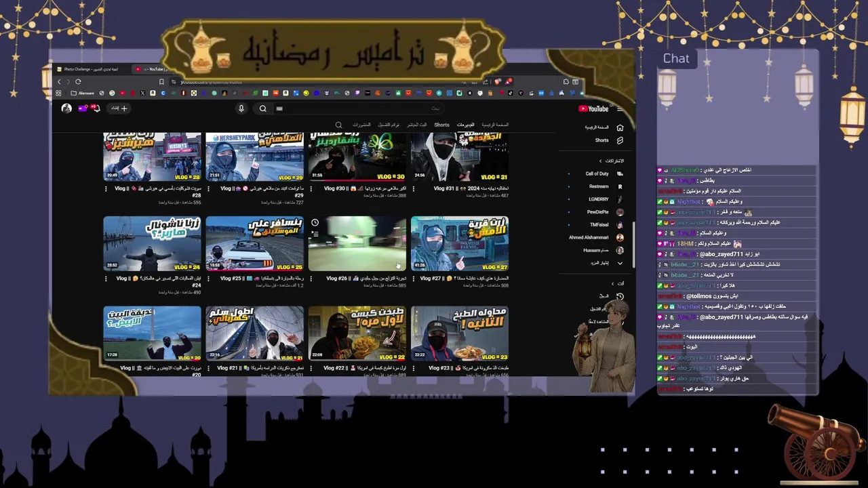Open the channel الصفحة الرئيسية tab
Image resolution: width=868 pixels, height=488 pixels.
click(x=494, y=125)
